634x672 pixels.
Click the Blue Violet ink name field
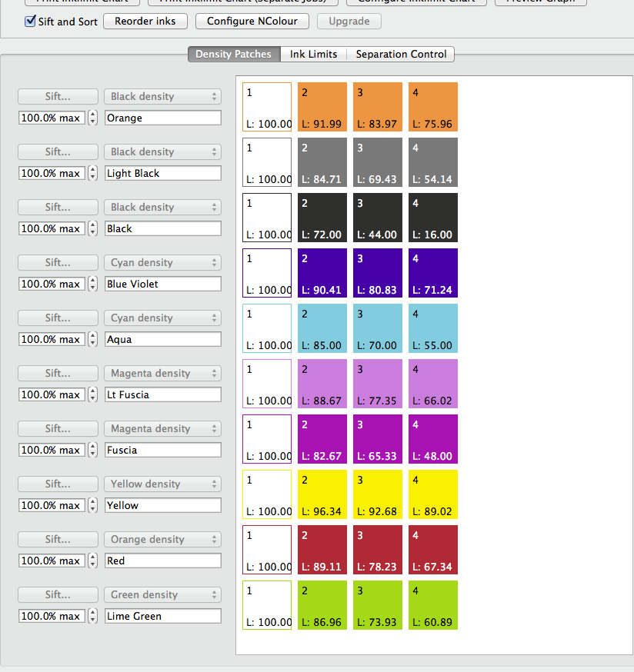click(163, 284)
